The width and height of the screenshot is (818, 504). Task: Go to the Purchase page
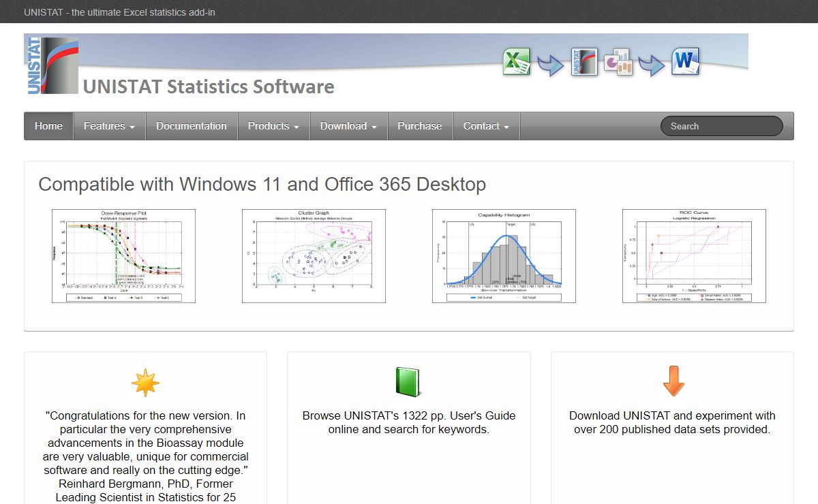point(420,126)
